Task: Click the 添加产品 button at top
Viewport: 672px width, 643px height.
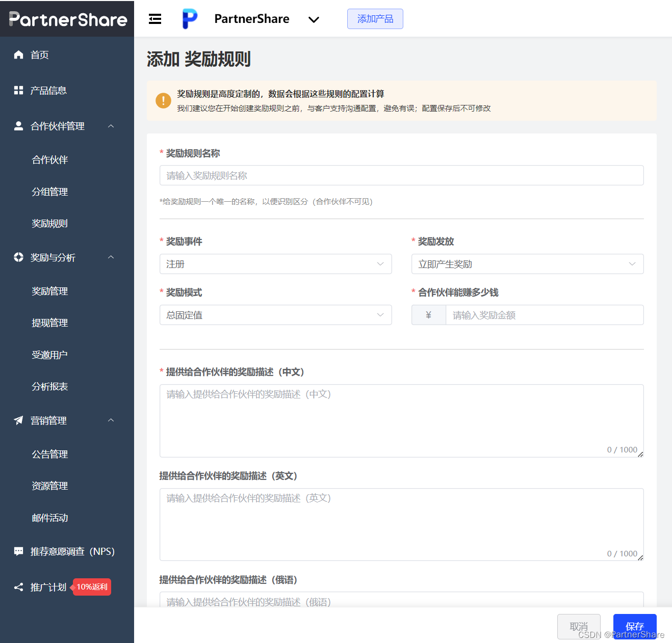Action: click(375, 18)
